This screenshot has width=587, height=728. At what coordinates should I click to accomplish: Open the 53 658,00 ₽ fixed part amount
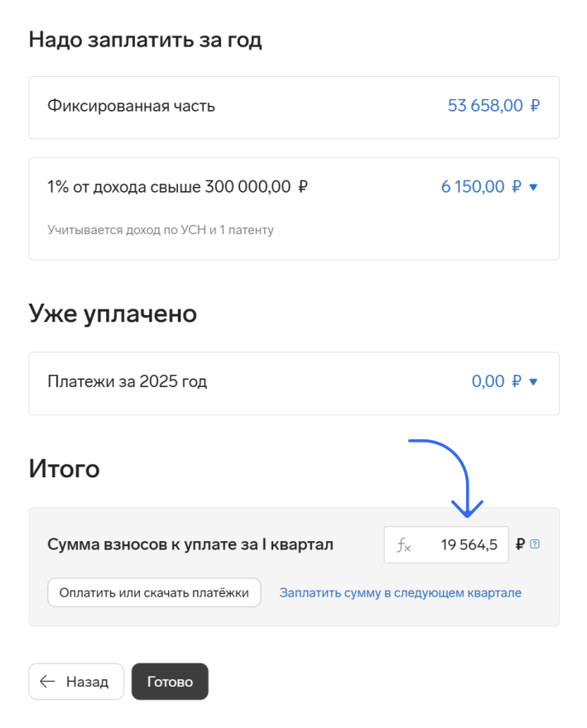pyautogui.click(x=493, y=106)
